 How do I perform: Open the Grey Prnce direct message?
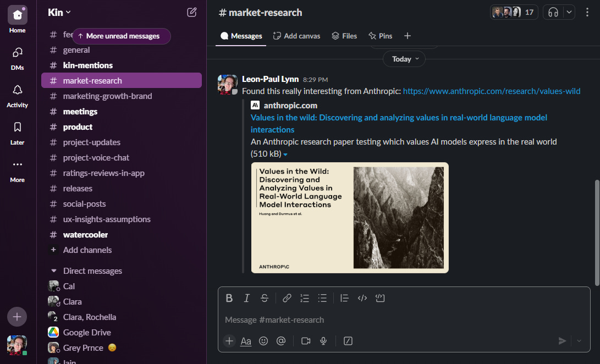(122, 348)
